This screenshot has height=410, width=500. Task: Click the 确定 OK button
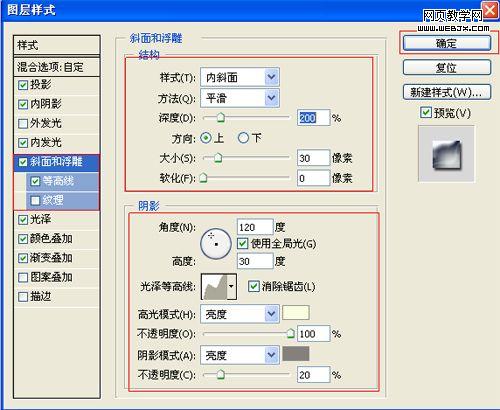coord(447,43)
